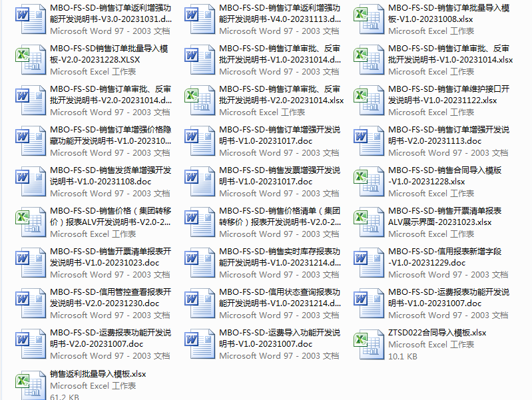This screenshot has width=532, height=400.
Task: Select Word icon for 销售发货单增强开发说明书 document
Action: 31,181
